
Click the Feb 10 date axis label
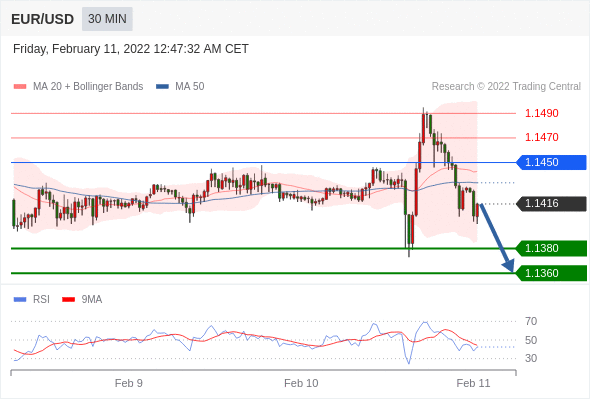tap(301, 383)
